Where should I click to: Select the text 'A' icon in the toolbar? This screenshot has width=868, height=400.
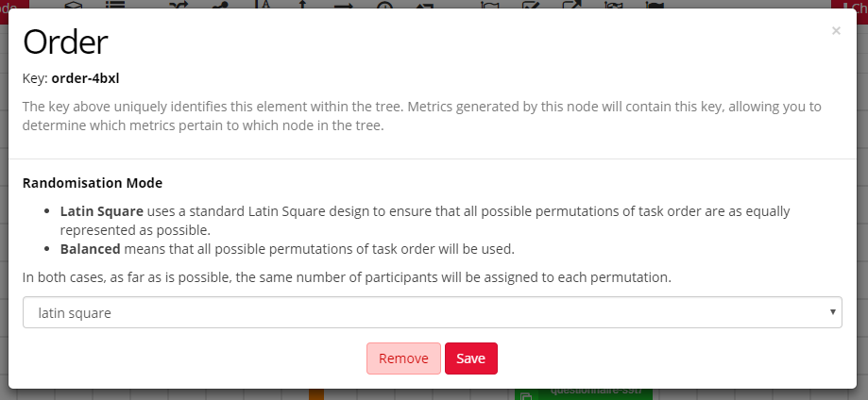pos(264,4)
